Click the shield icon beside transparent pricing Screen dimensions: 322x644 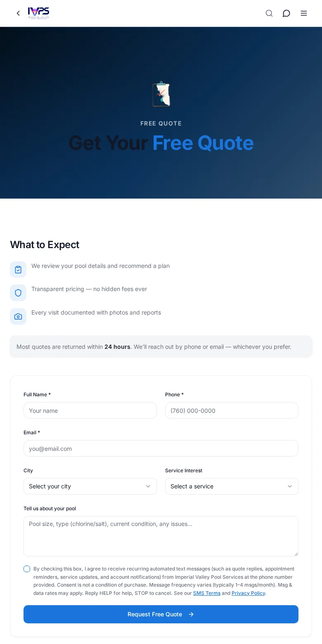pyautogui.click(x=18, y=293)
